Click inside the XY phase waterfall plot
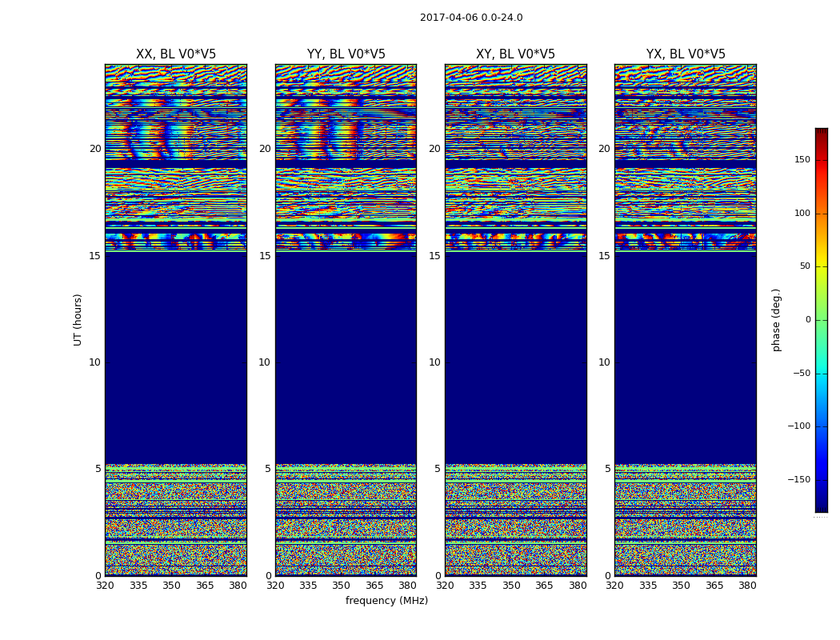The height and width of the screenshot is (640, 840). [x=516, y=320]
